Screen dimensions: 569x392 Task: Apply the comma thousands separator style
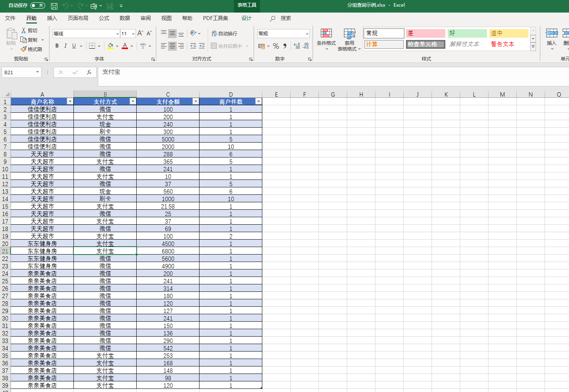click(x=285, y=46)
